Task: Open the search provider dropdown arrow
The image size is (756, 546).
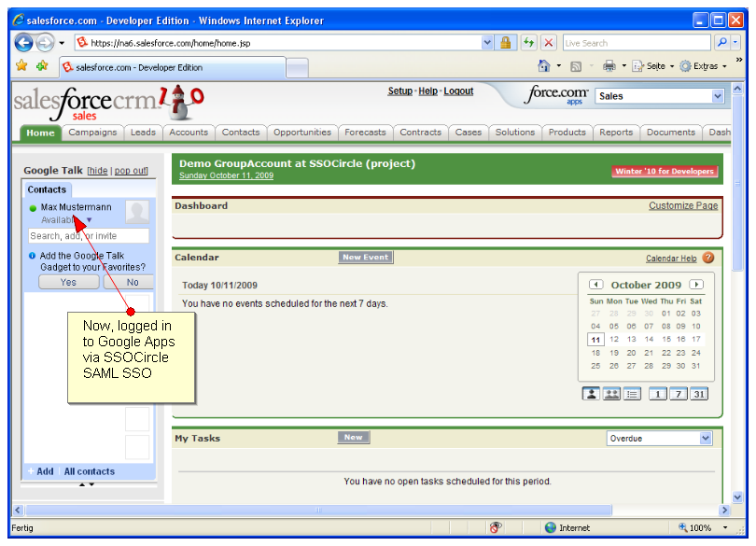Action: coord(735,43)
